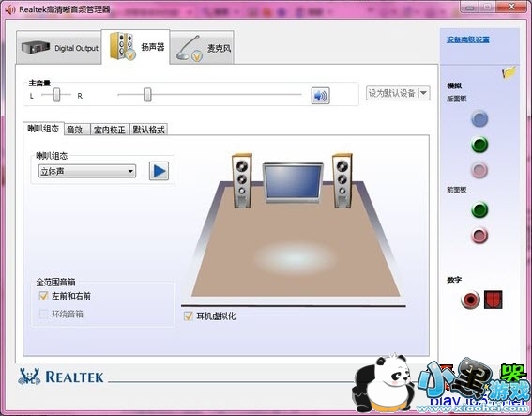Click the green front panel jack
Image resolution: width=532 pixels, height=416 pixels.
coord(479,209)
